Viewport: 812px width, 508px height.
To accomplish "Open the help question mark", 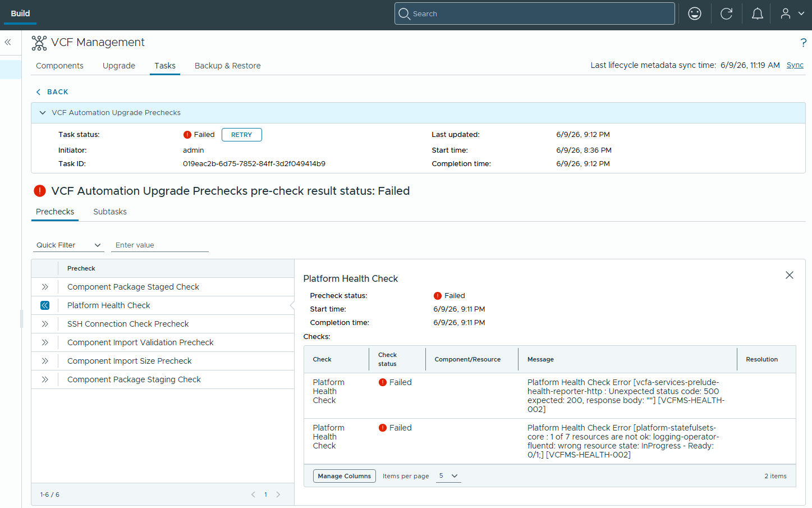I will click(803, 43).
